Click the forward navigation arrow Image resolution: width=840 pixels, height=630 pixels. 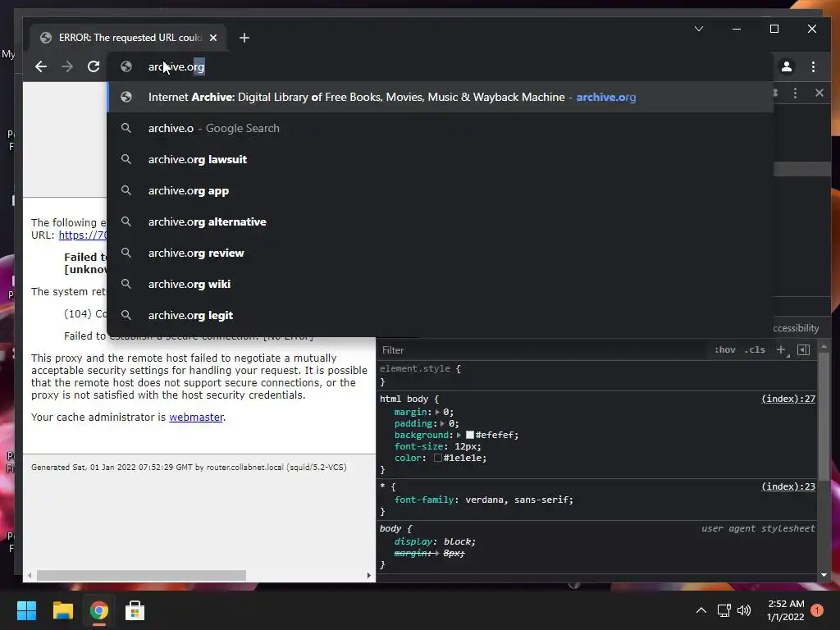click(x=67, y=66)
